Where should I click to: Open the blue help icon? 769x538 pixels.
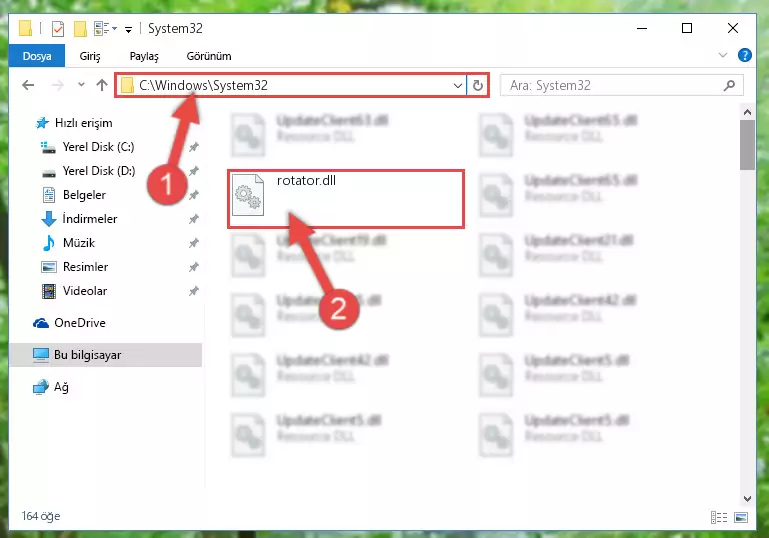coord(744,55)
